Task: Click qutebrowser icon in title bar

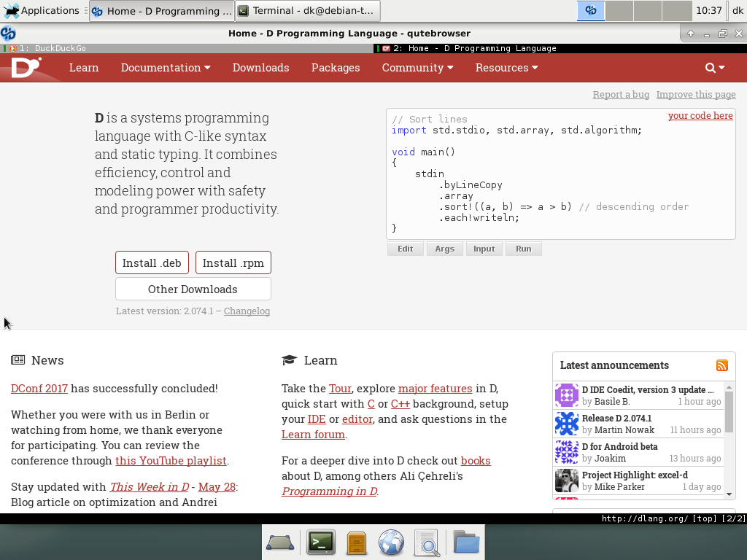Action: [x=8, y=34]
